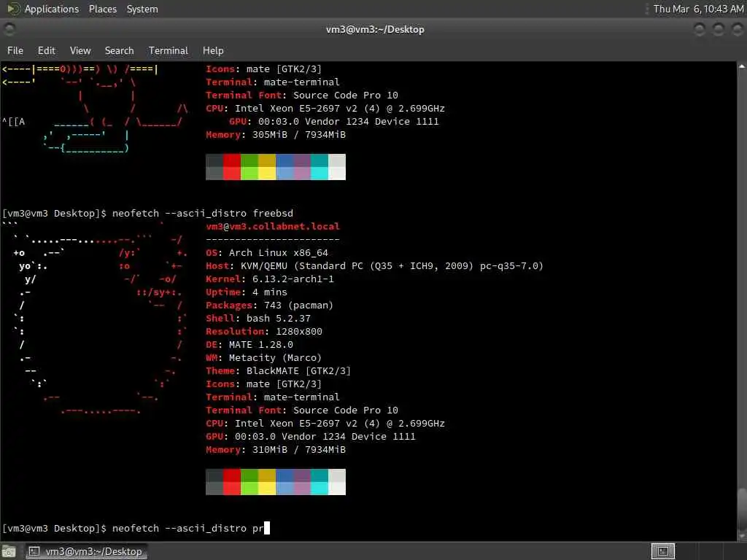Click the 'neofetch --ascii_distro freebsd' command line
The width and height of the screenshot is (747, 560).
[x=147, y=214]
